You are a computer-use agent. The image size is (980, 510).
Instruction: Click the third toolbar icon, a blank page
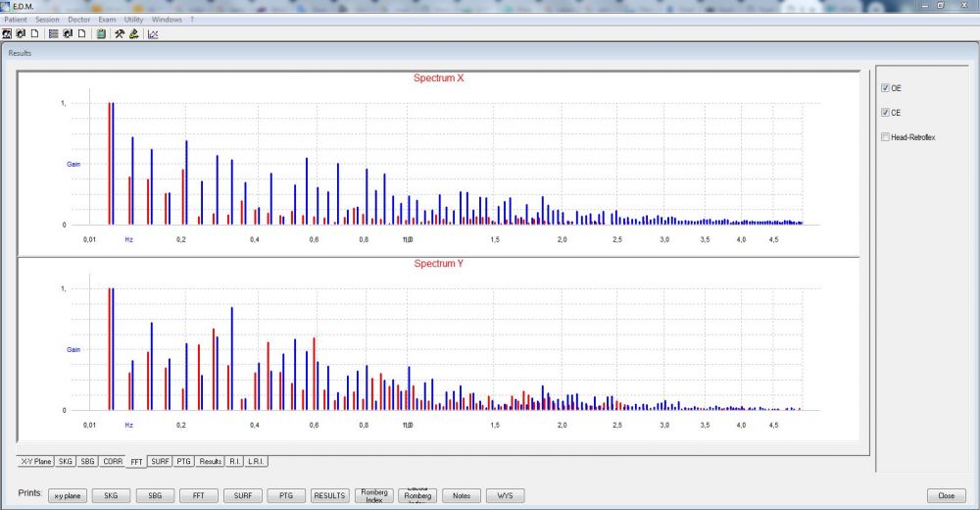tap(33, 33)
